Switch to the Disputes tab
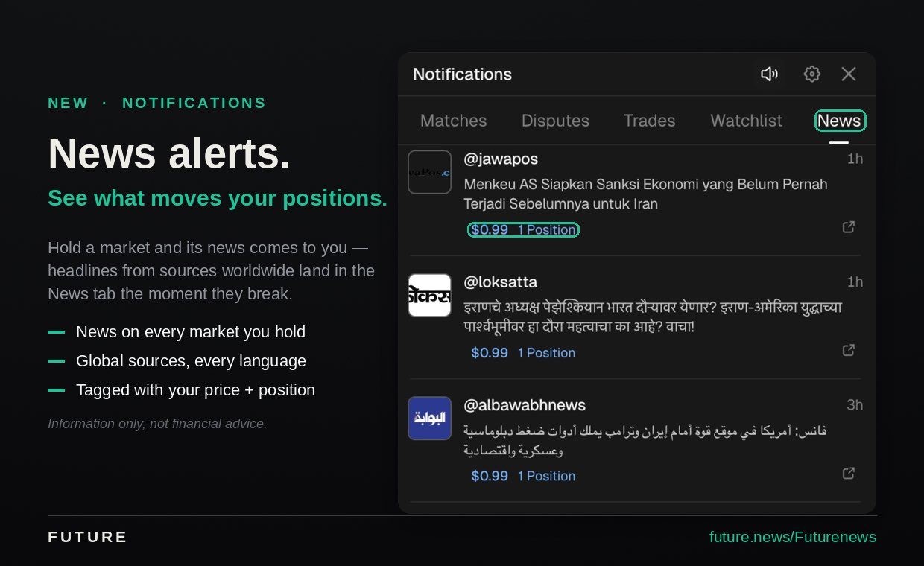Screen dimensions: 924x566 tap(555, 121)
